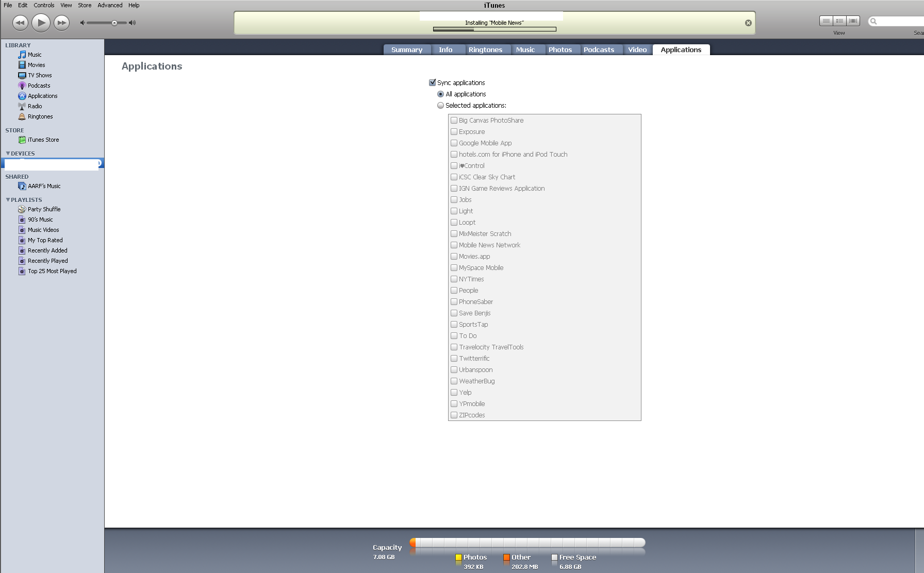Switch to Cover Flow view button
Viewport: 924px width, 573px height.
tap(853, 21)
